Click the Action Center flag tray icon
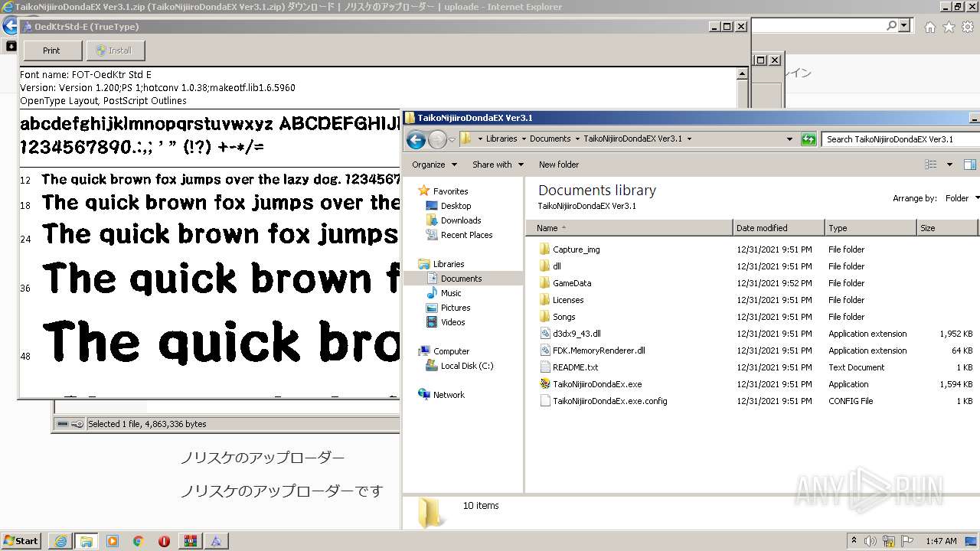The height and width of the screenshot is (551, 980). pos(908,541)
